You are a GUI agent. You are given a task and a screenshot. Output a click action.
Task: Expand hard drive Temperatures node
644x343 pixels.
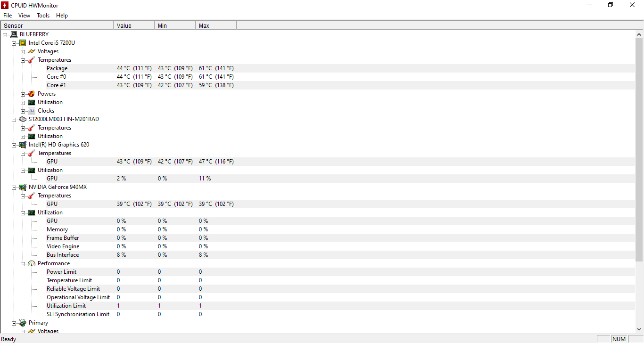(23, 128)
